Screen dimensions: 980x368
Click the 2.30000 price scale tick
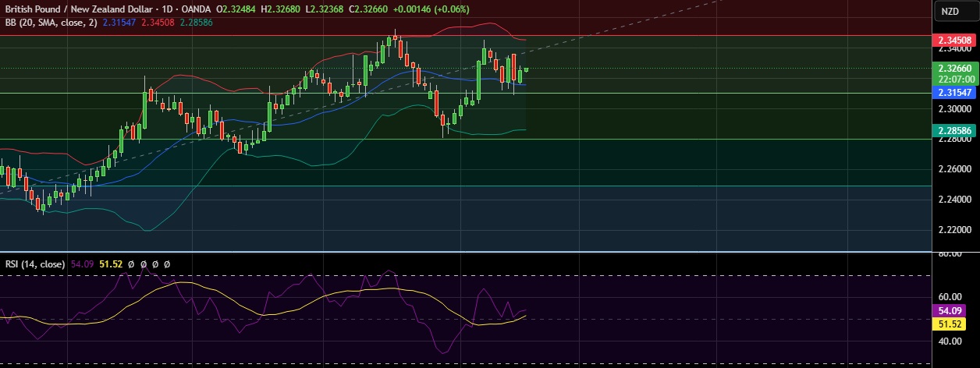click(955, 108)
